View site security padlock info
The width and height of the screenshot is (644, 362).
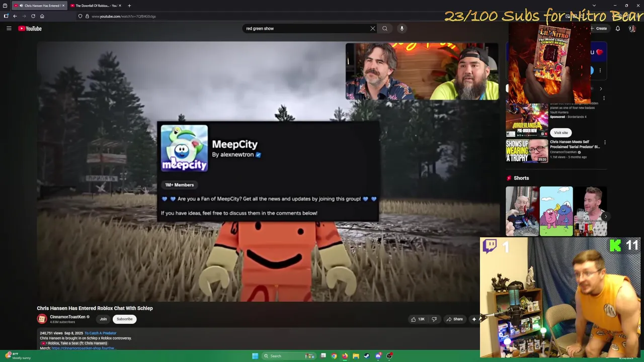(x=87, y=16)
